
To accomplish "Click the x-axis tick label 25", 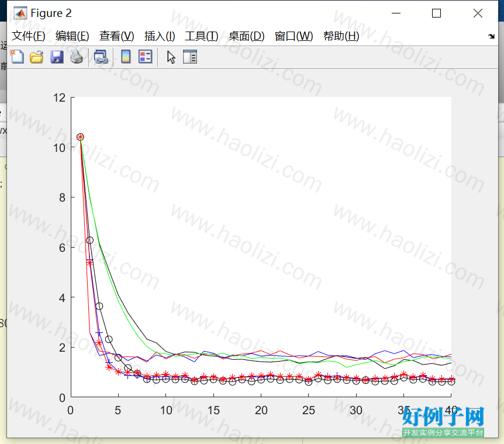I will click(309, 410).
